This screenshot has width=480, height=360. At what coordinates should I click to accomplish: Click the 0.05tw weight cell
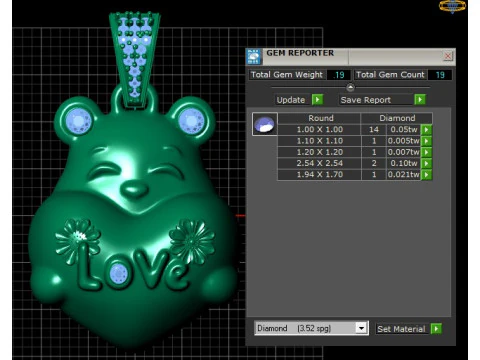click(404, 130)
